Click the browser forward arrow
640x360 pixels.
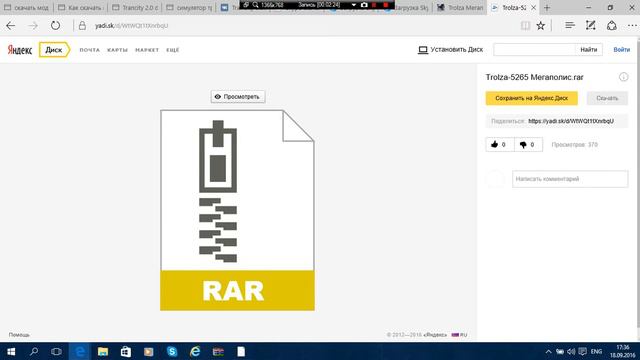tap(33, 26)
